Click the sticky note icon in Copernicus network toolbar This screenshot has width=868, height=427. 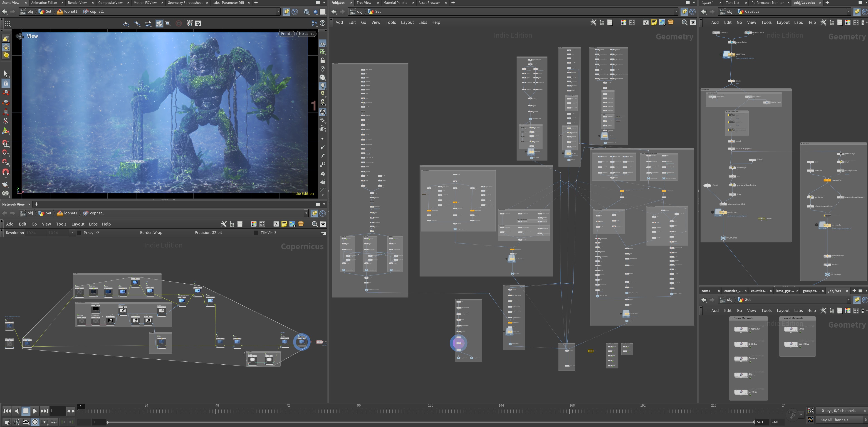pos(284,224)
